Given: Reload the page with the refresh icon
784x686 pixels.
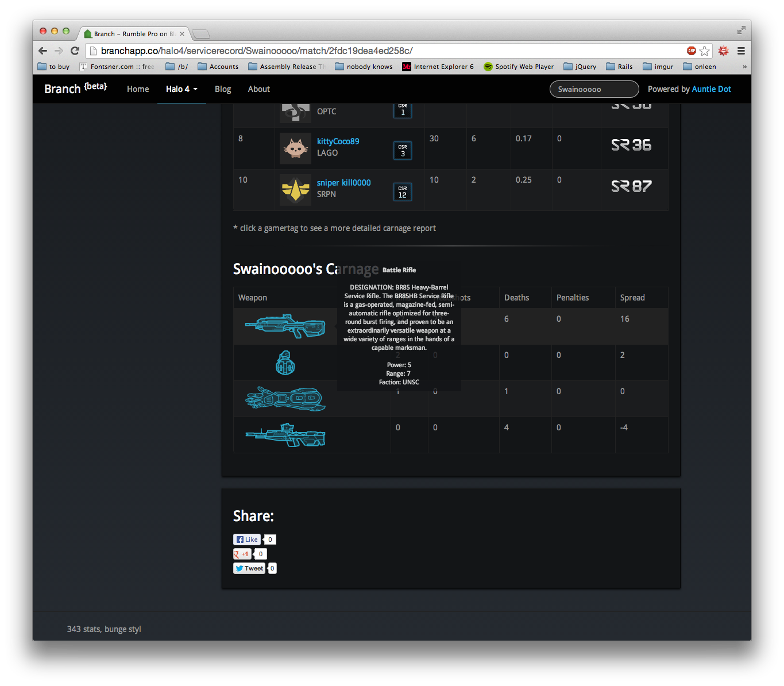Looking at the screenshot, I should pos(75,51).
